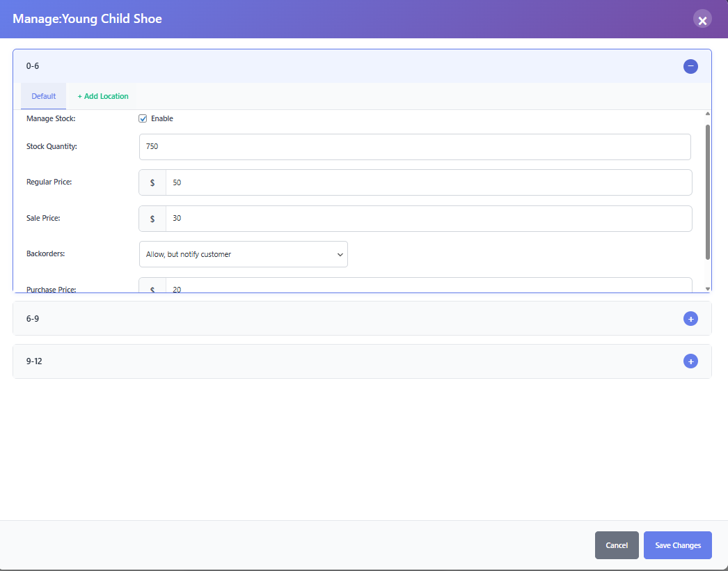Select the Sale Price input field
The width and height of the screenshot is (728, 571).
click(428, 219)
